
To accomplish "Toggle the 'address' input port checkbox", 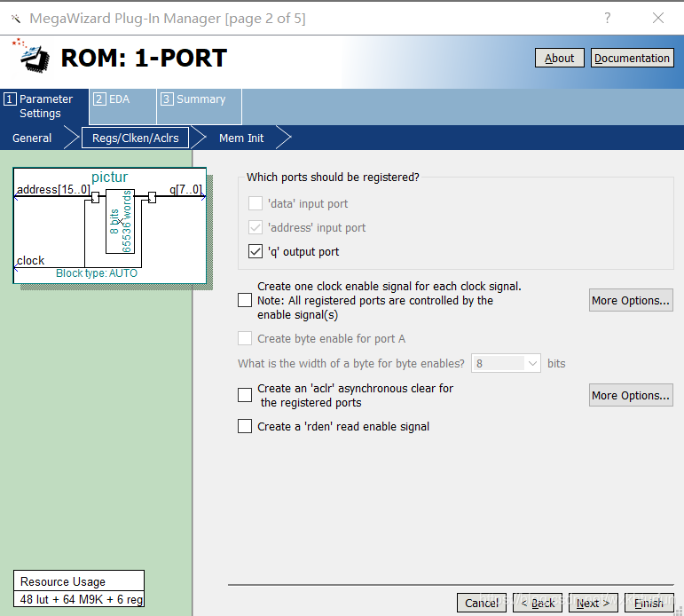I will click(256, 227).
